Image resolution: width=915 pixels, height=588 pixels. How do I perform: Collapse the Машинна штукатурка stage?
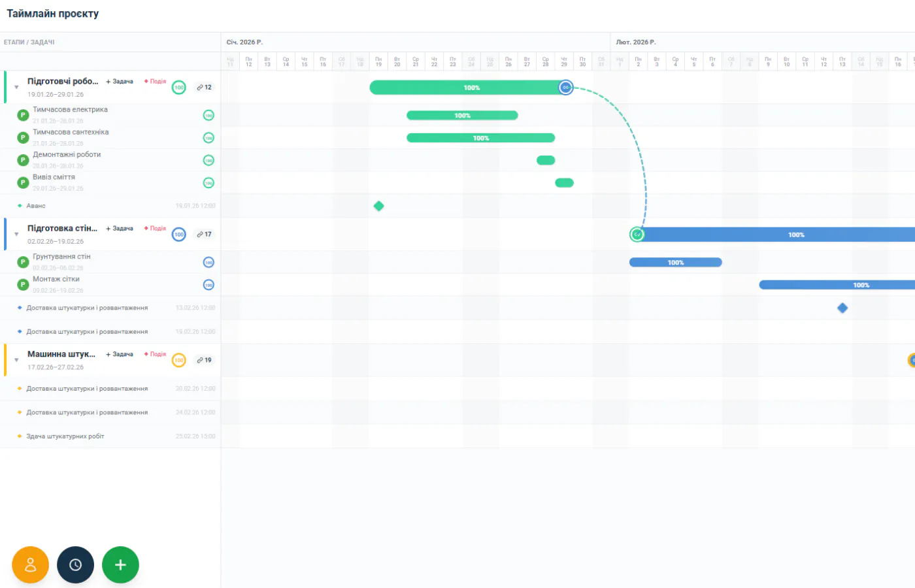pos(16,360)
